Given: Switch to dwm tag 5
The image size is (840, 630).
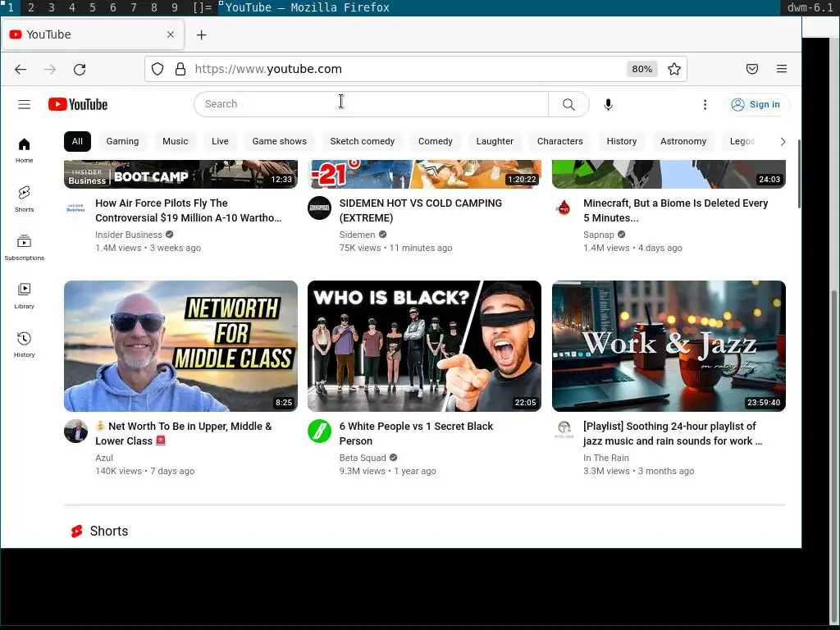Looking at the screenshot, I should 92,7.
